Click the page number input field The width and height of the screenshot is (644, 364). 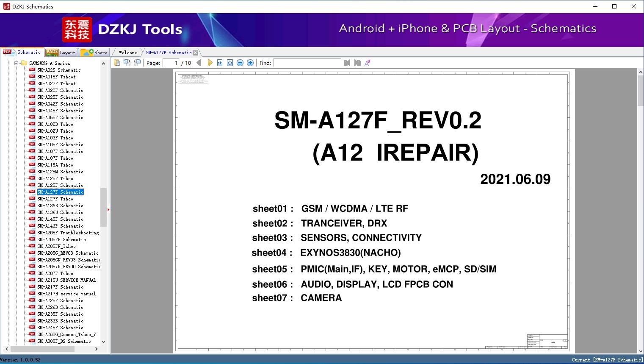tap(171, 63)
